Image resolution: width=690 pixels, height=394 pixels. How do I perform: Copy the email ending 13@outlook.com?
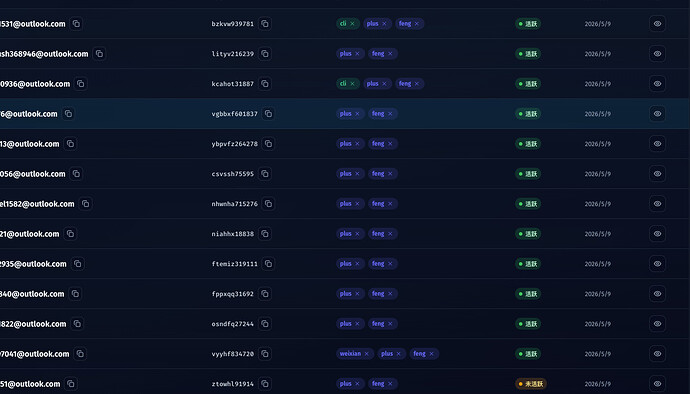coord(70,144)
